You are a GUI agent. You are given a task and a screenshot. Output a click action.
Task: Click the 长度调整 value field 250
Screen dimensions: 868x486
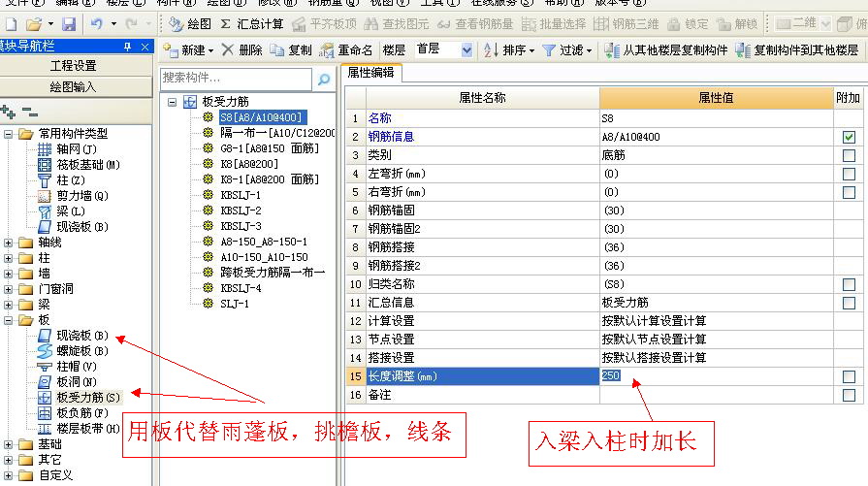(x=716, y=375)
